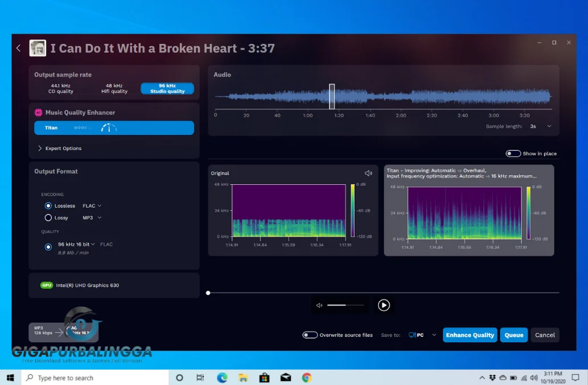Launch Google Chrome from the taskbar

point(307,378)
